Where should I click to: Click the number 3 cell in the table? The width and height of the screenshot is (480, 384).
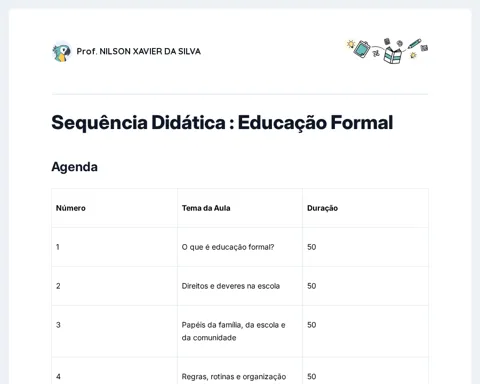(58, 325)
